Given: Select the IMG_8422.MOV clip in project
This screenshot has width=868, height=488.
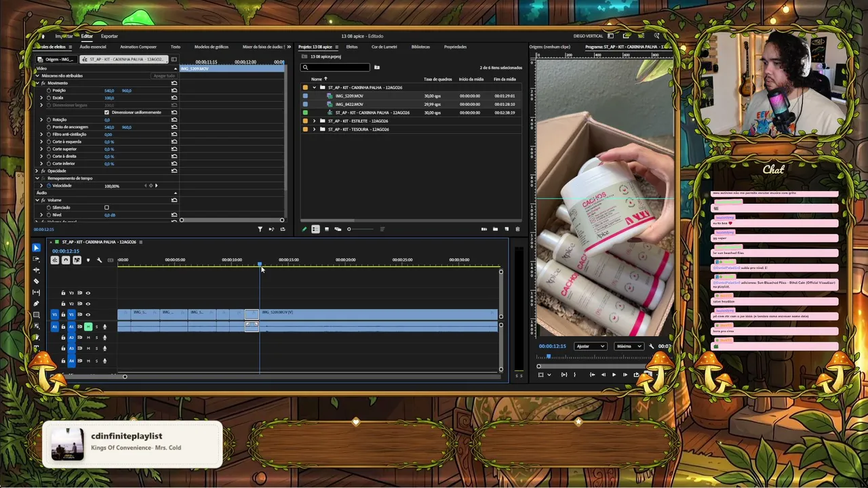Looking at the screenshot, I should point(349,104).
